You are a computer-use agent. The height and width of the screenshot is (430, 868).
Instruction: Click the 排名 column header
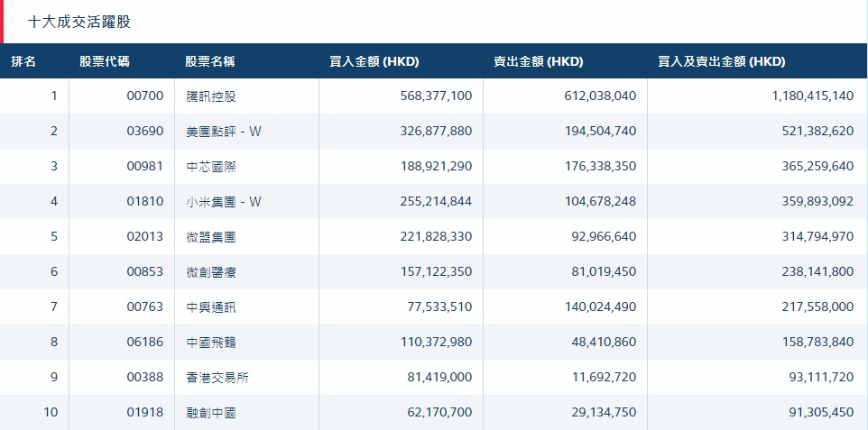click(24, 62)
